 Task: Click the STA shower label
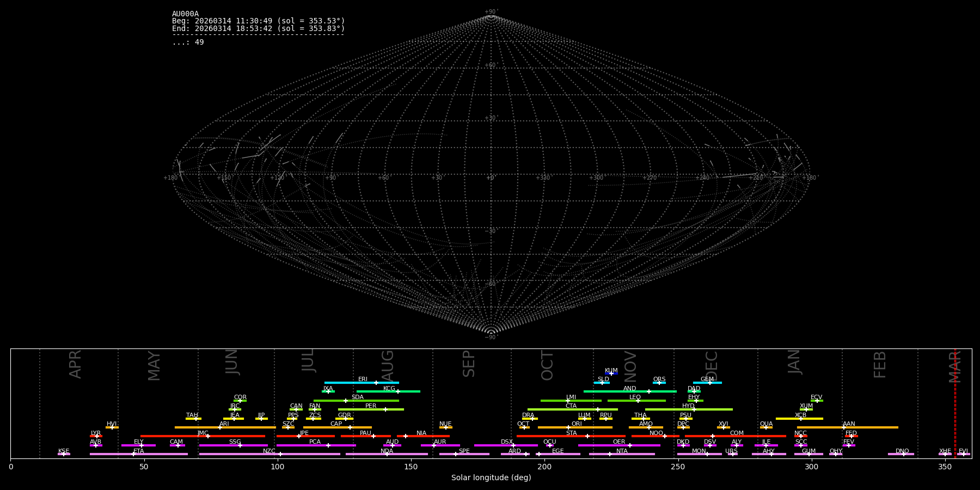571,433
